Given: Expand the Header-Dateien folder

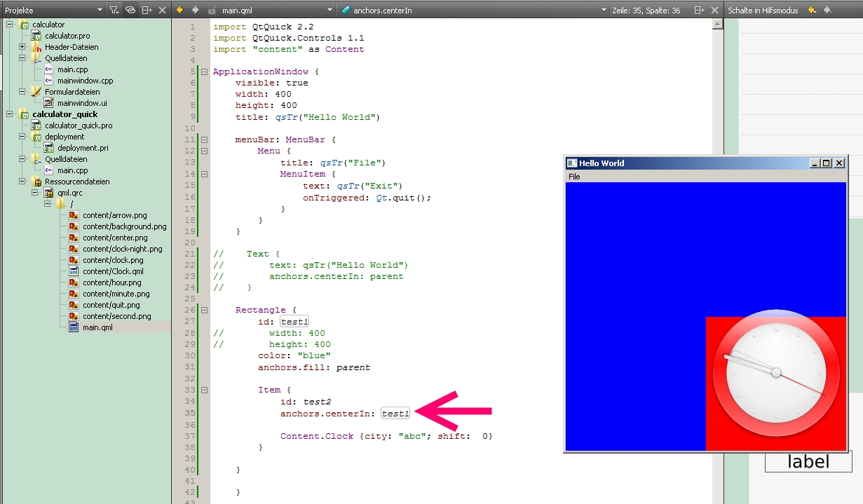Looking at the screenshot, I should coord(22,47).
